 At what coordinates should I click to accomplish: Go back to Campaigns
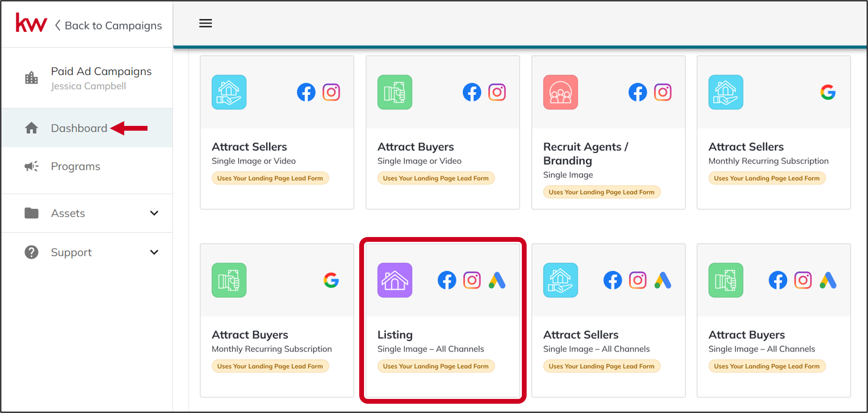click(x=108, y=25)
